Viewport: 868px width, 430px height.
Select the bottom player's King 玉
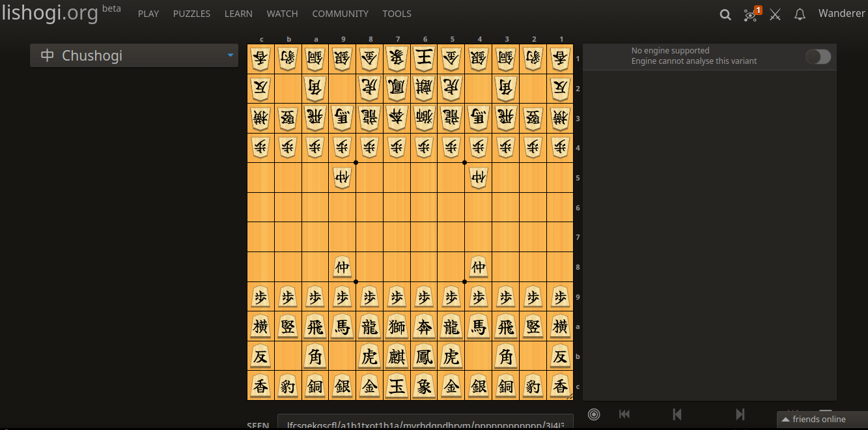[x=397, y=386]
